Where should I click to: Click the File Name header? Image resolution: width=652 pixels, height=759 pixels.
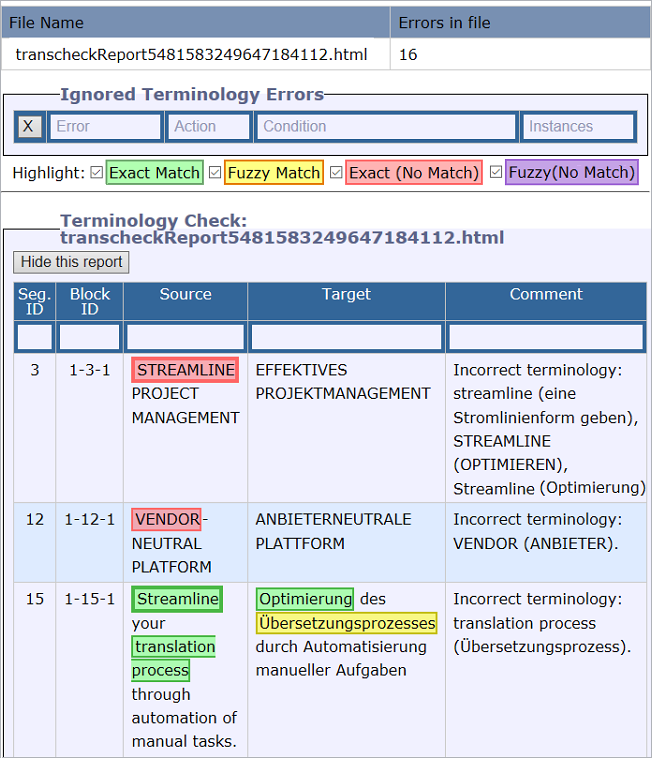pyautogui.click(x=196, y=23)
